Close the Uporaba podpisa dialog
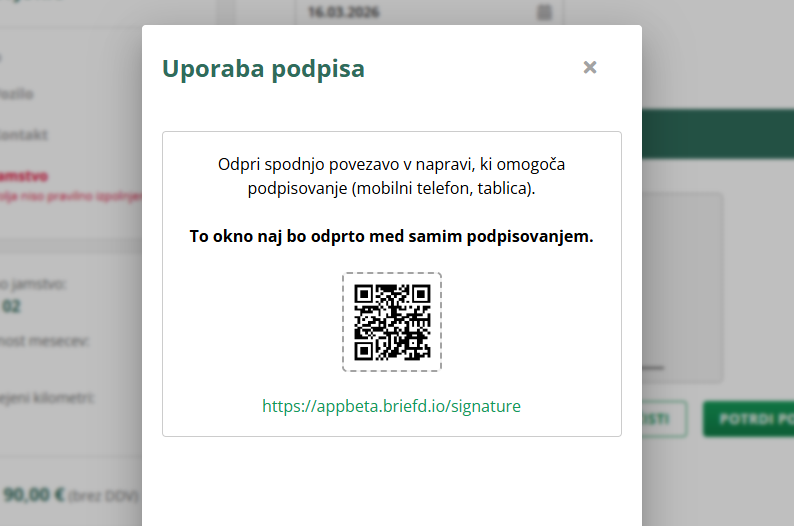This screenshot has height=526, width=794. point(590,67)
